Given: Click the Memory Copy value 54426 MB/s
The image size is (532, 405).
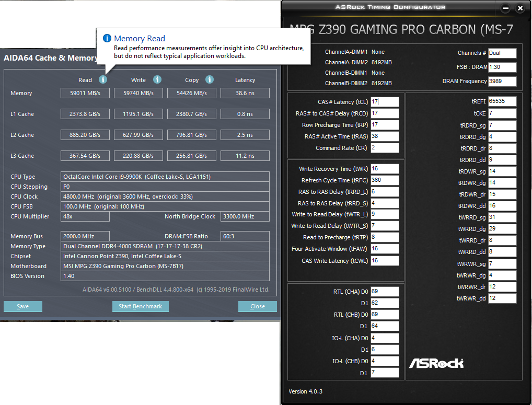Looking at the screenshot, I should (x=192, y=93).
